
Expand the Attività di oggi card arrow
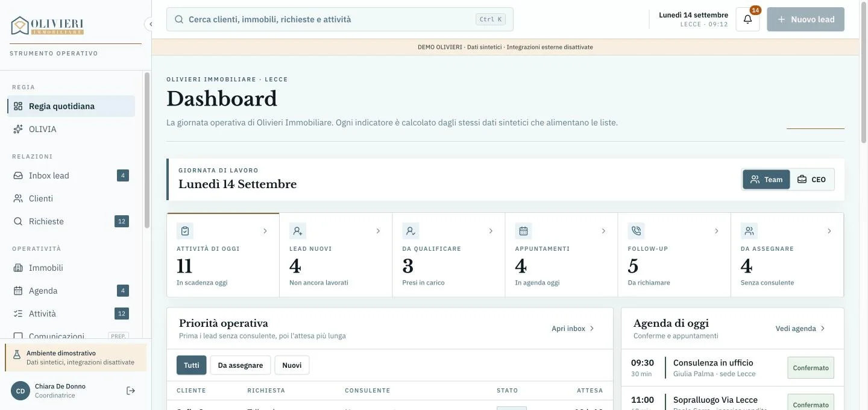coord(265,231)
